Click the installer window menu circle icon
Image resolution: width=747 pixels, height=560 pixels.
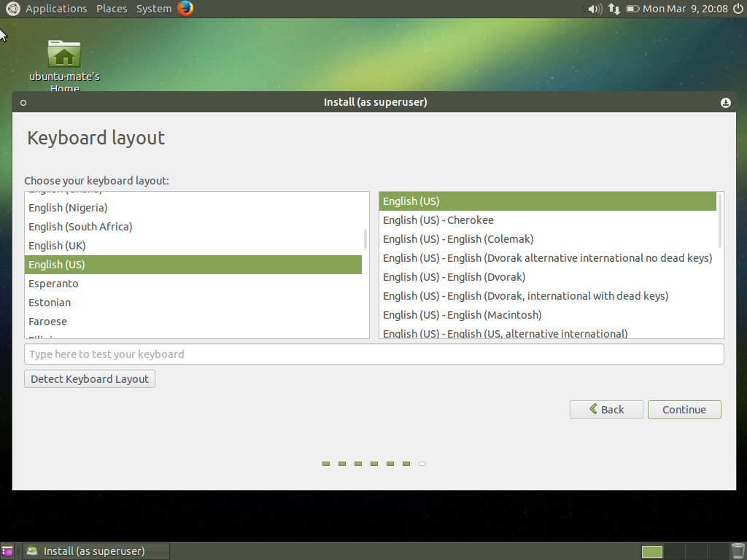click(x=23, y=102)
